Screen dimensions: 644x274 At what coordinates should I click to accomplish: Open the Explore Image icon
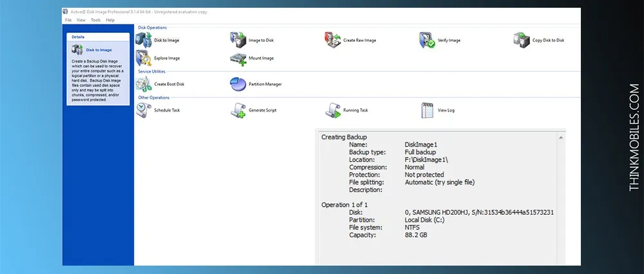coord(144,58)
